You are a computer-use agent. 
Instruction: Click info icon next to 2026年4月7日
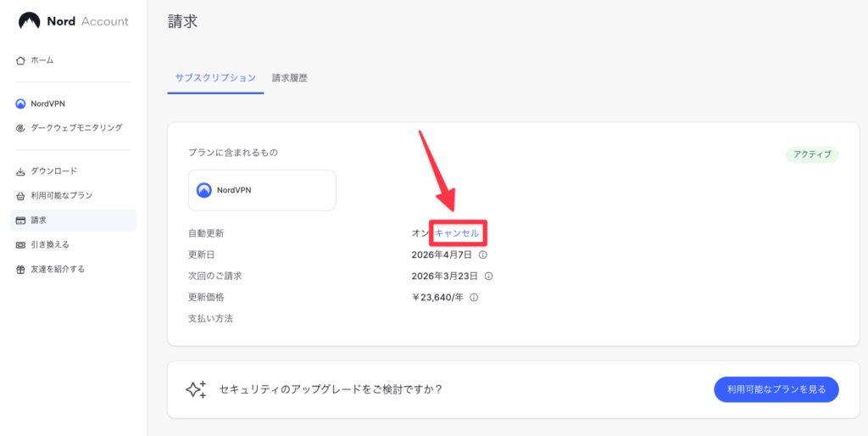(482, 254)
